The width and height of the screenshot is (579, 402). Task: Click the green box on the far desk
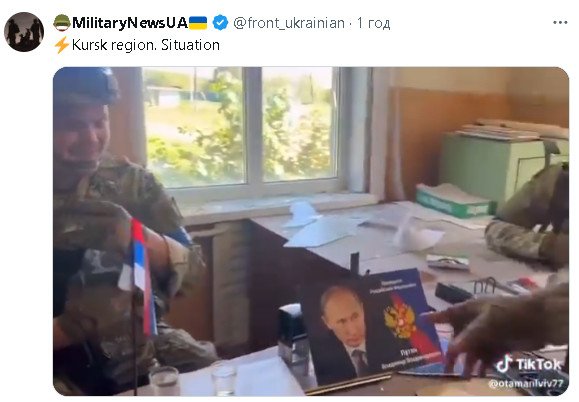(x=455, y=200)
